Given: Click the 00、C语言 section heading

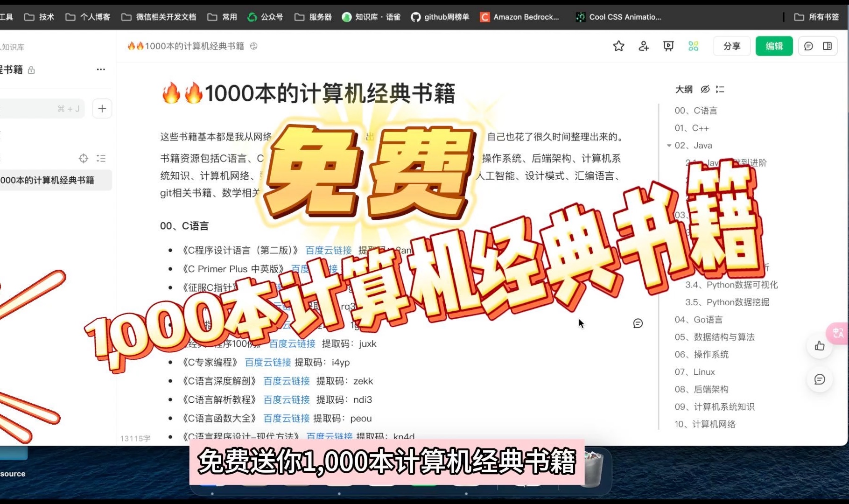Looking at the screenshot, I should [x=184, y=226].
